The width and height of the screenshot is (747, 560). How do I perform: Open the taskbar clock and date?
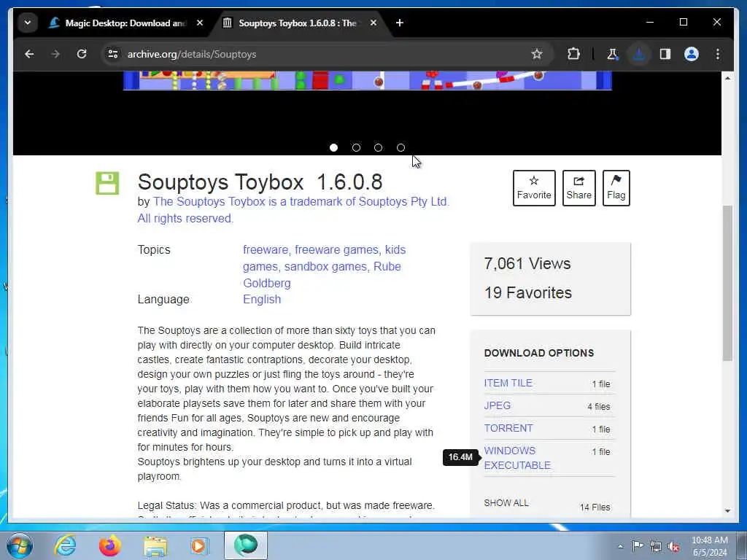[x=710, y=546]
